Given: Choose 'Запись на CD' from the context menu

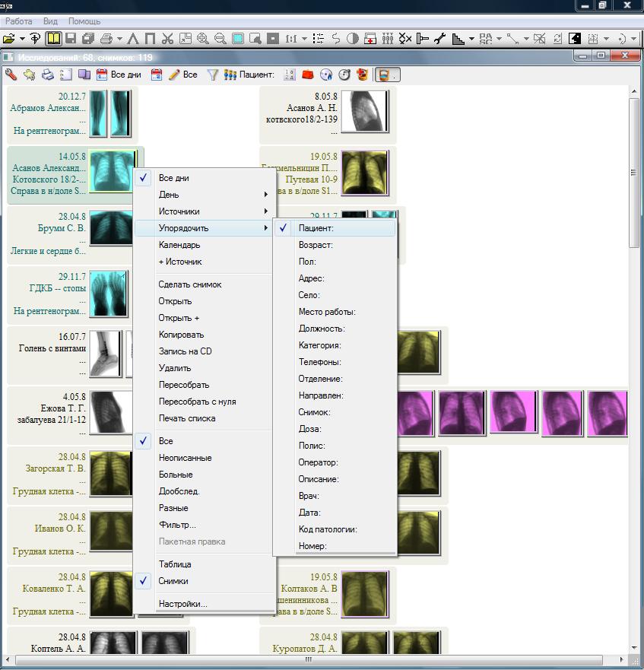Looking at the screenshot, I should [185, 351].
